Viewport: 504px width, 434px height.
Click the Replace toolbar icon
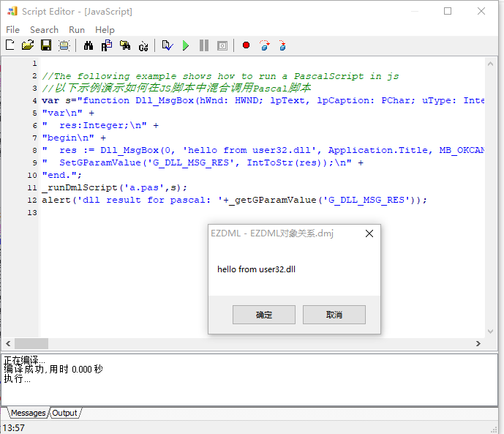[x=107, y=45]
